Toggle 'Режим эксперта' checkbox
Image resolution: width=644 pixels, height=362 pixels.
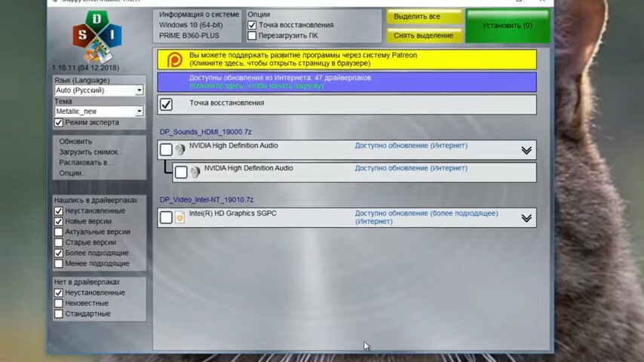(59, 122)
